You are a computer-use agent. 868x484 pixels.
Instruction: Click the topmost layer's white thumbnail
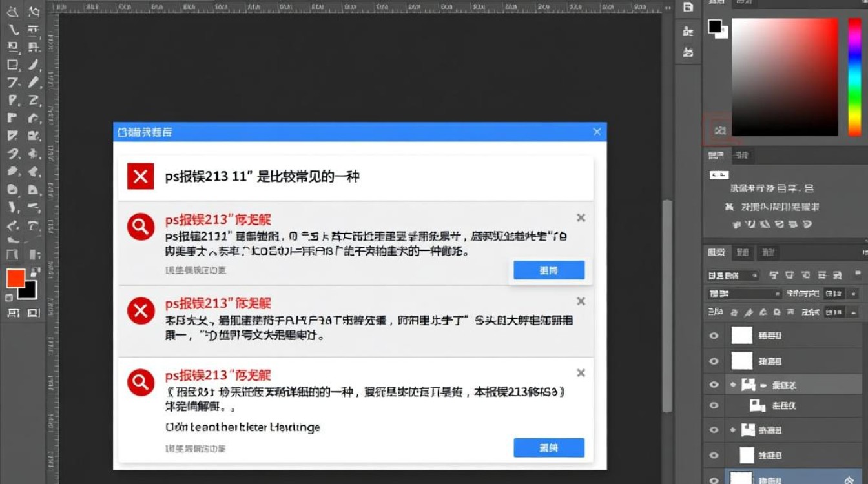coord(742,335)
